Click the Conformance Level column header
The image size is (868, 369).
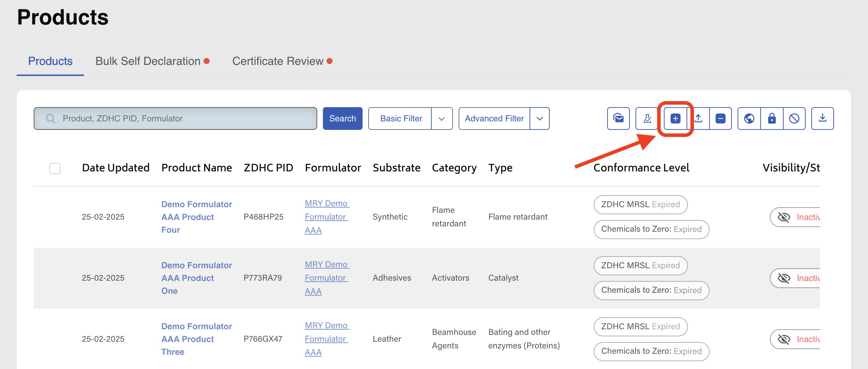point(641,168)
